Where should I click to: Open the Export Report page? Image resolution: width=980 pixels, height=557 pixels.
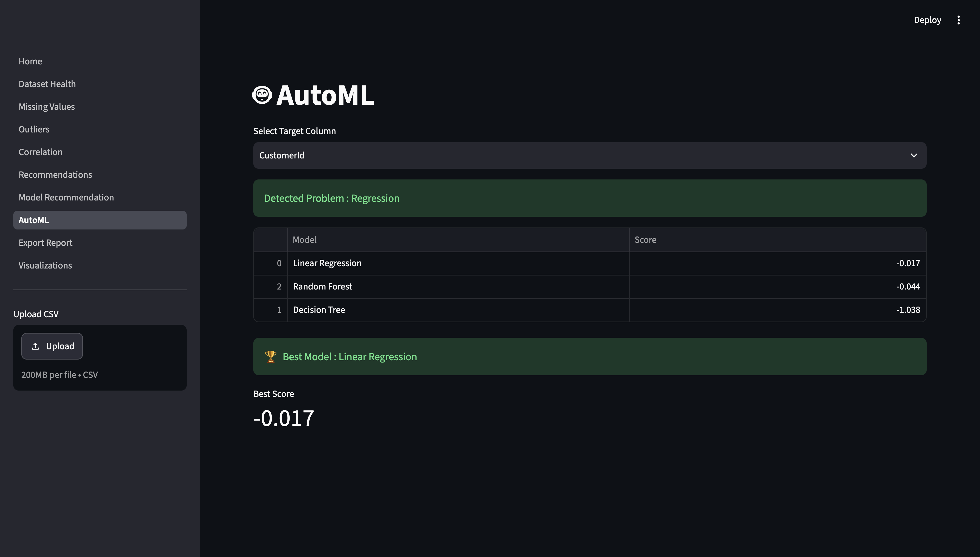coord(45,242)
